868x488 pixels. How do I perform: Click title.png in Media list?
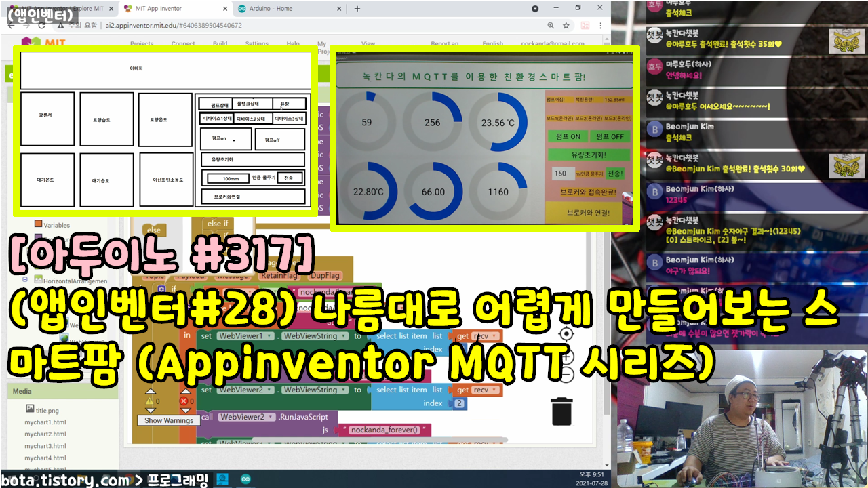(x=47, y=410)
